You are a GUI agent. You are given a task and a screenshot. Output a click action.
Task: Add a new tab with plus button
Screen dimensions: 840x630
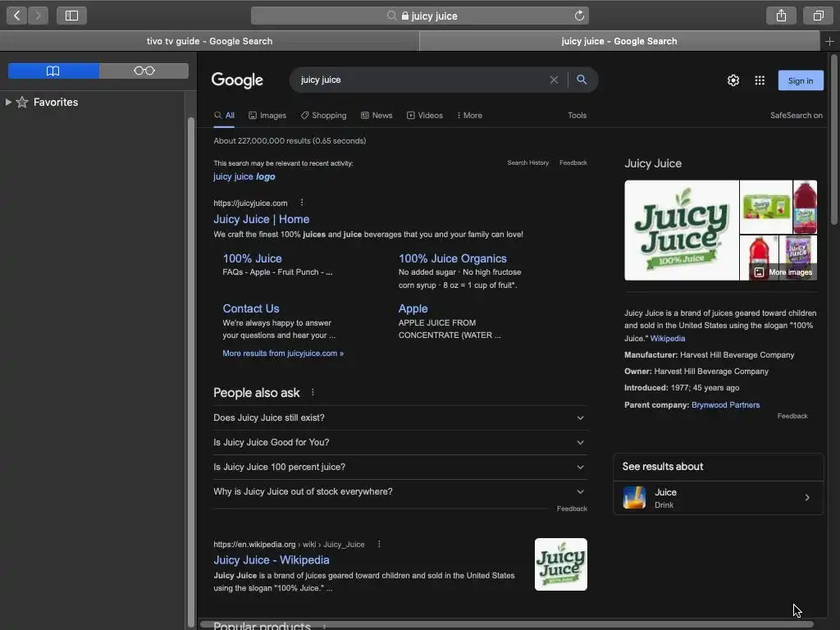click(x=829, y=41)
